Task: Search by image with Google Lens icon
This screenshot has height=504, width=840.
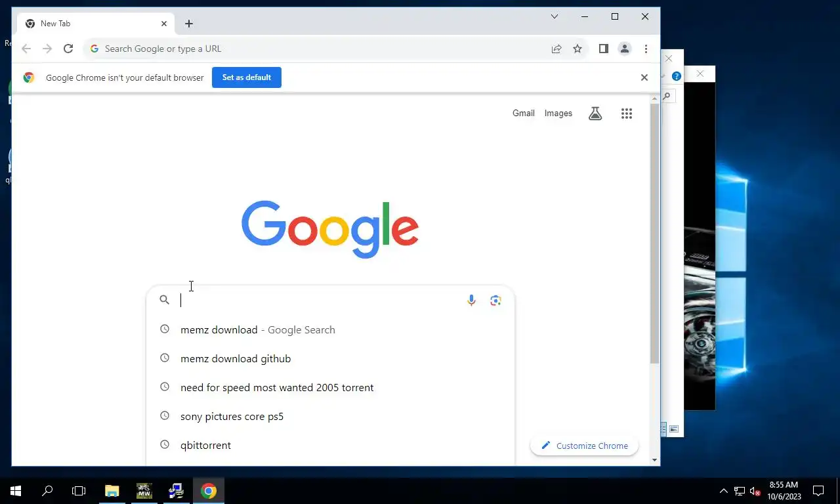Action: 496,300
